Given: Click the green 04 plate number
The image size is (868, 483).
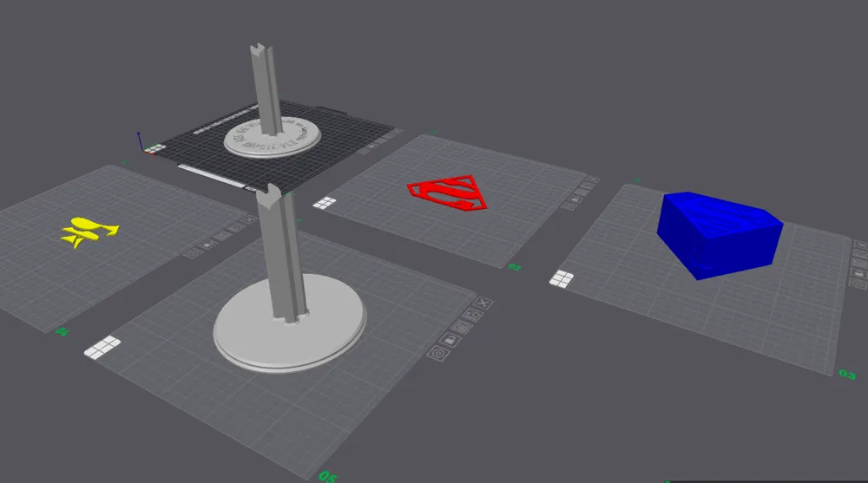Looking at the screenshot, I should [x=62, y=332].
